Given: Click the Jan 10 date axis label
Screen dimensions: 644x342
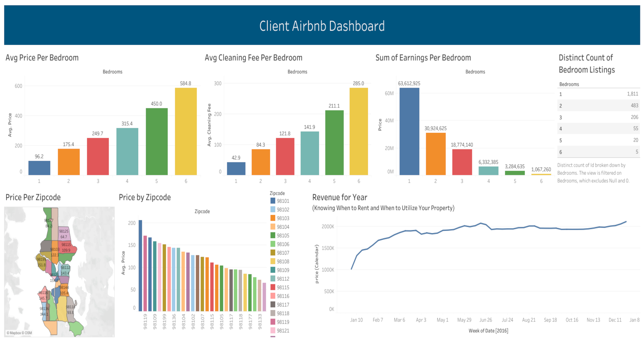Looking at the screenshot, I should [x=356, y=320].
